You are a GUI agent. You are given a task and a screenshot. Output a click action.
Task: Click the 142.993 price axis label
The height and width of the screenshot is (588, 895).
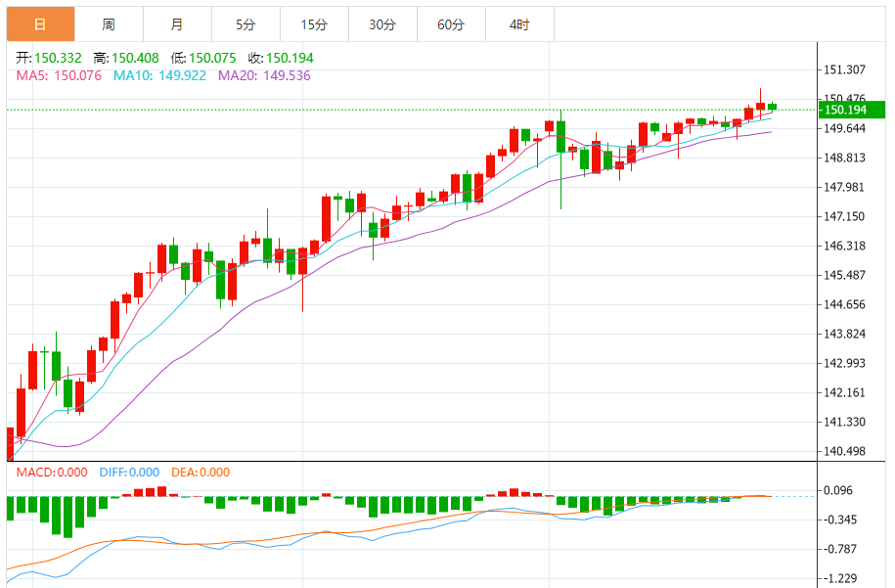tap(844, 364)
